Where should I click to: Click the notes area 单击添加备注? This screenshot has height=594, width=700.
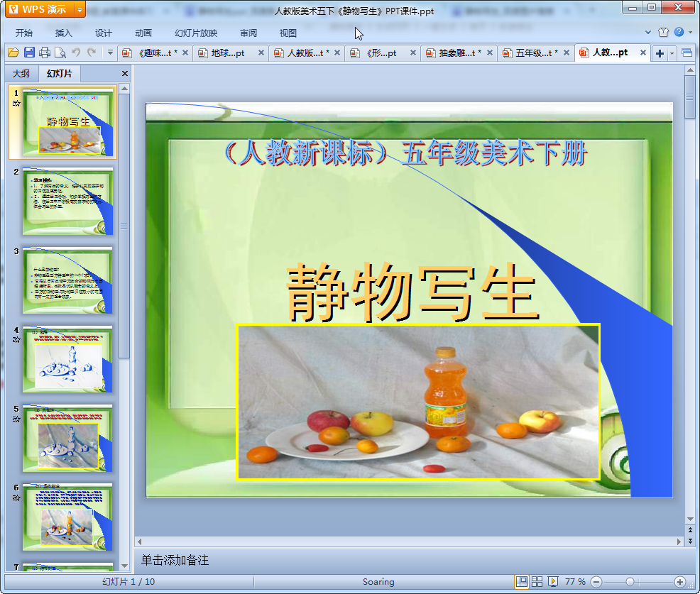(175, 560)
